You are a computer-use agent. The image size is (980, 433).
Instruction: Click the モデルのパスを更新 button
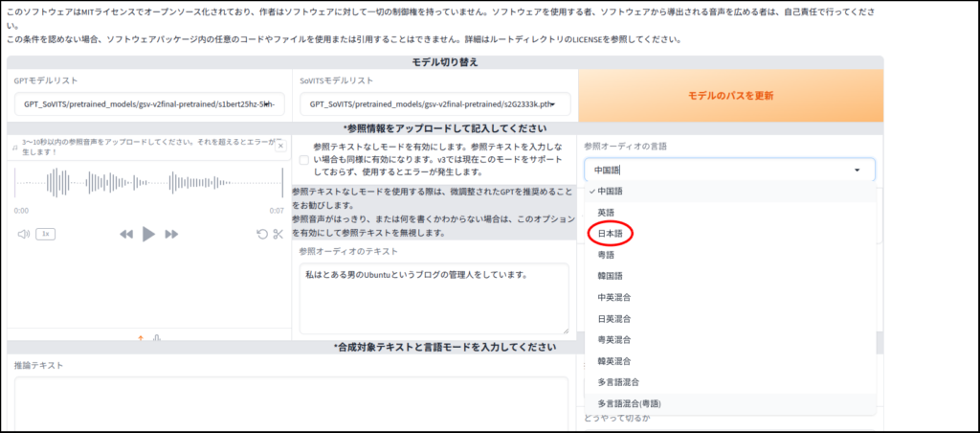pos(730,96)
